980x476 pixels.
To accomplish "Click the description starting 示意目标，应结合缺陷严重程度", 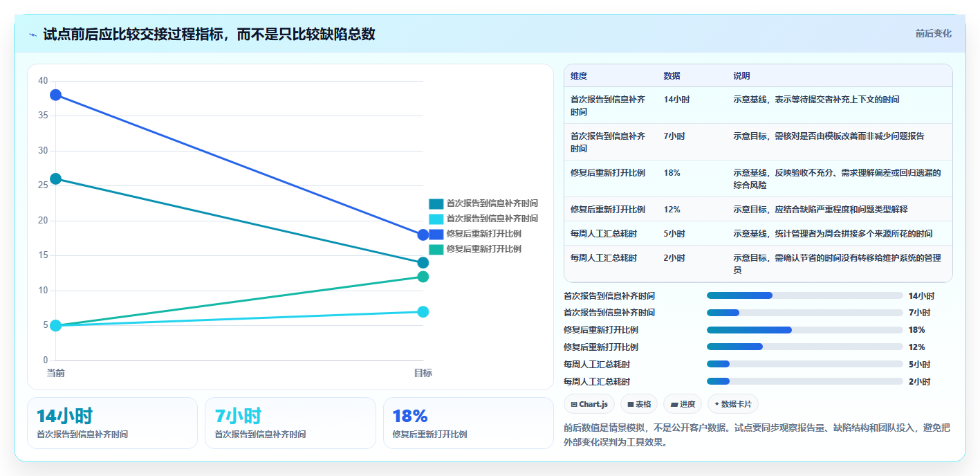I will pyautogui.click(x=820, y=210).
